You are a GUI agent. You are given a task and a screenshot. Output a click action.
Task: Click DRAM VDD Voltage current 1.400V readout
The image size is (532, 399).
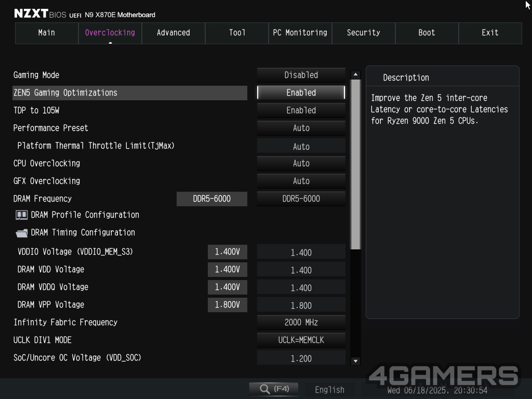coord(228,270)
